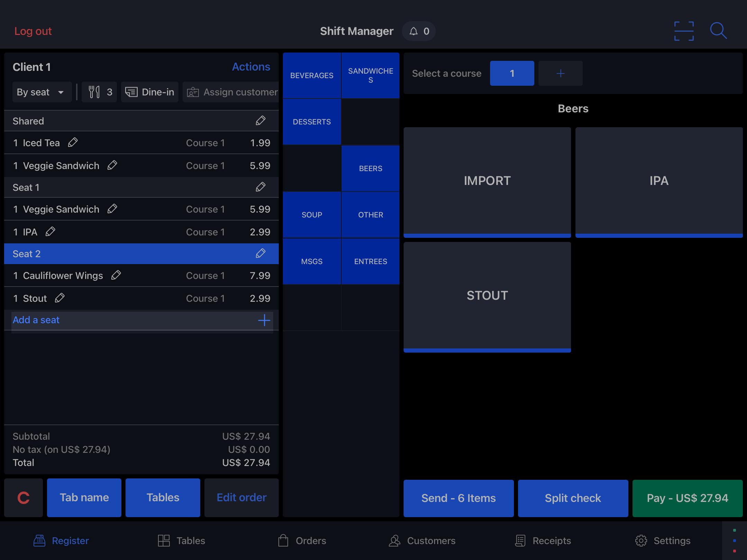Image resolution: width=747 pixels, height=560 pixels.
Task: Click the plus icon to add seat
Action: (264, 320)
